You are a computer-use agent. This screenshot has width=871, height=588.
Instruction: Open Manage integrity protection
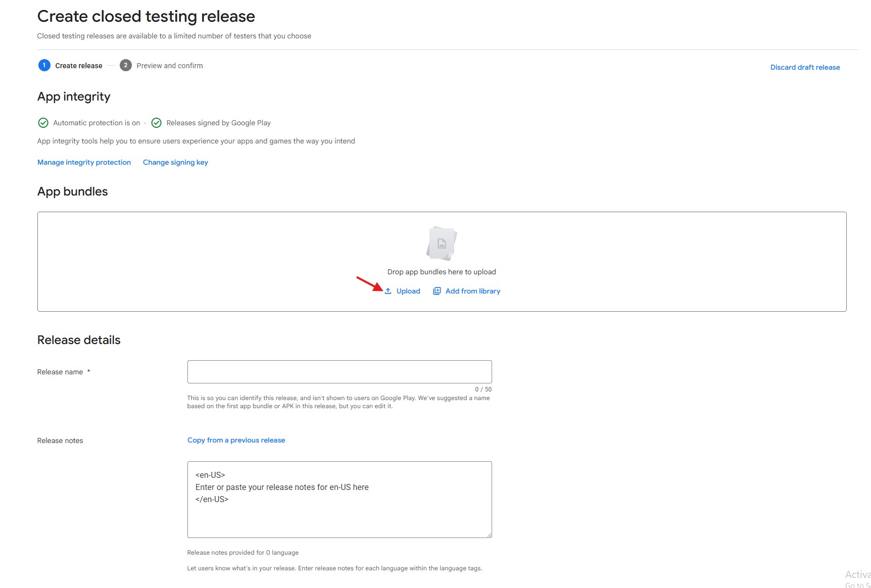coord(84,162)
